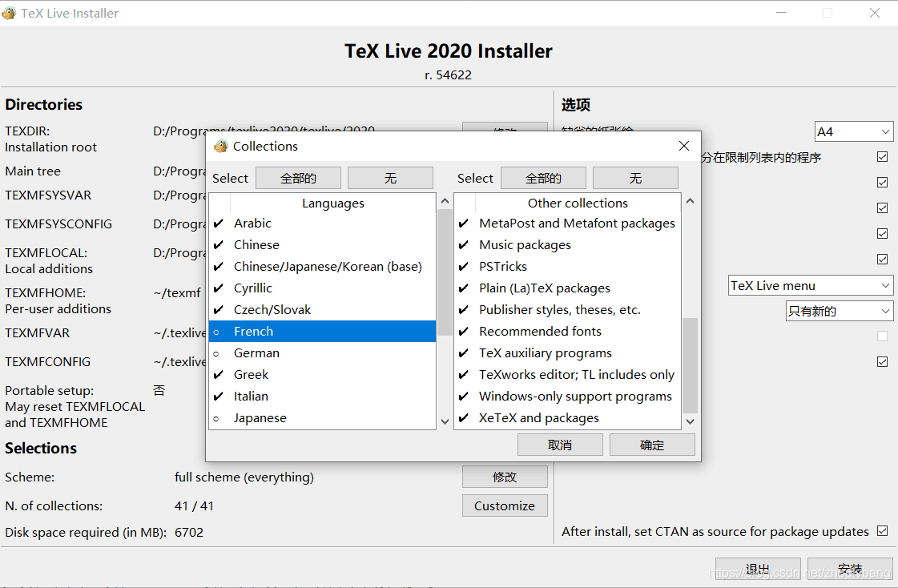Toggle the Arabic language collection
The image size is (898, 588).
323,224
